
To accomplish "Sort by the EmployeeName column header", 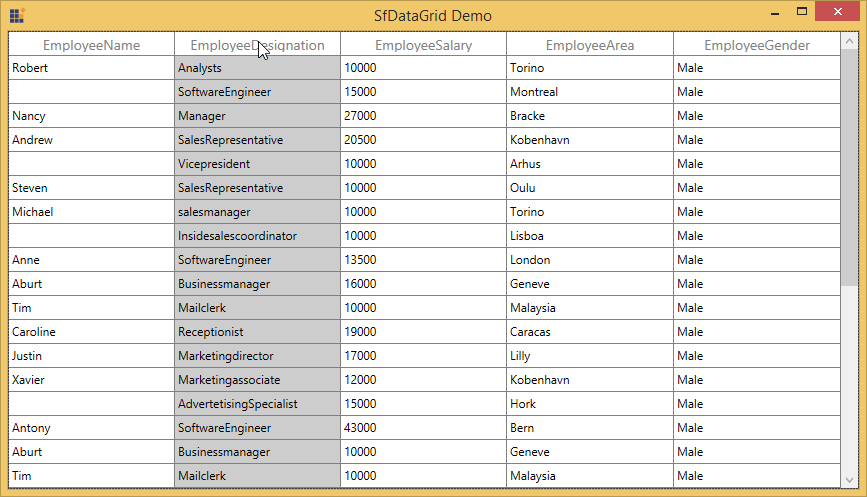I will [x=91, y=45].
